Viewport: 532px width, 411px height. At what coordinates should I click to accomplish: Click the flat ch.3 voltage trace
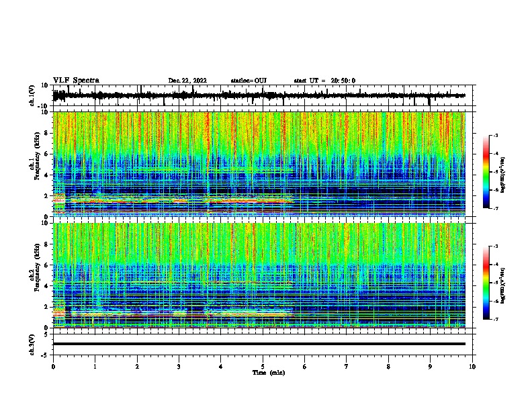(259, 344)
